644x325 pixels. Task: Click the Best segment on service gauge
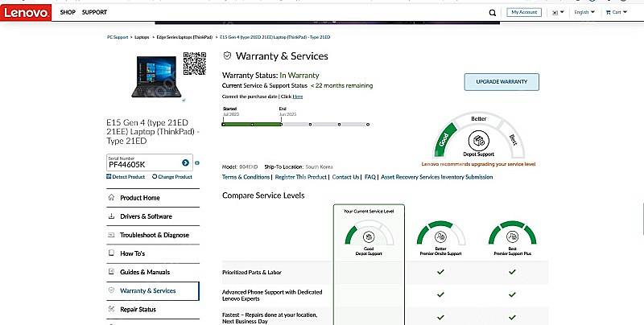pyautogui.click(x=512, y=139)
